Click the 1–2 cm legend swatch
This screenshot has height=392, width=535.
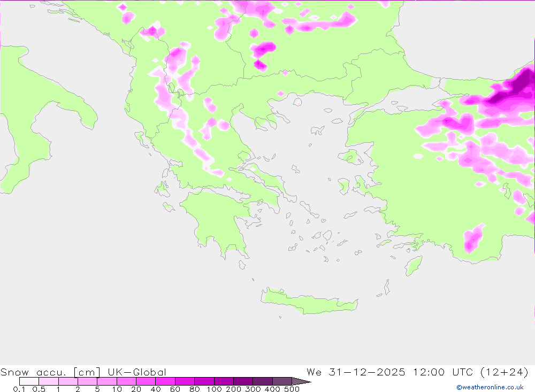tap(68, 381)
